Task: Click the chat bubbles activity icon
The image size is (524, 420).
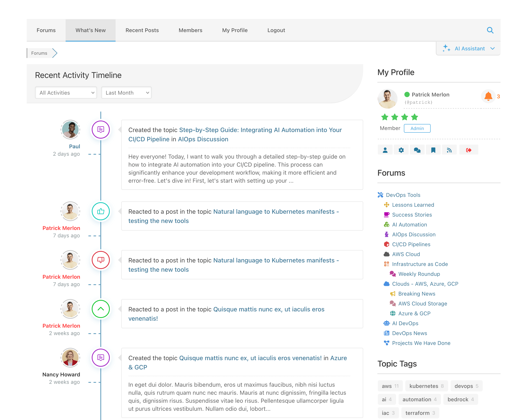Action: 417,150
